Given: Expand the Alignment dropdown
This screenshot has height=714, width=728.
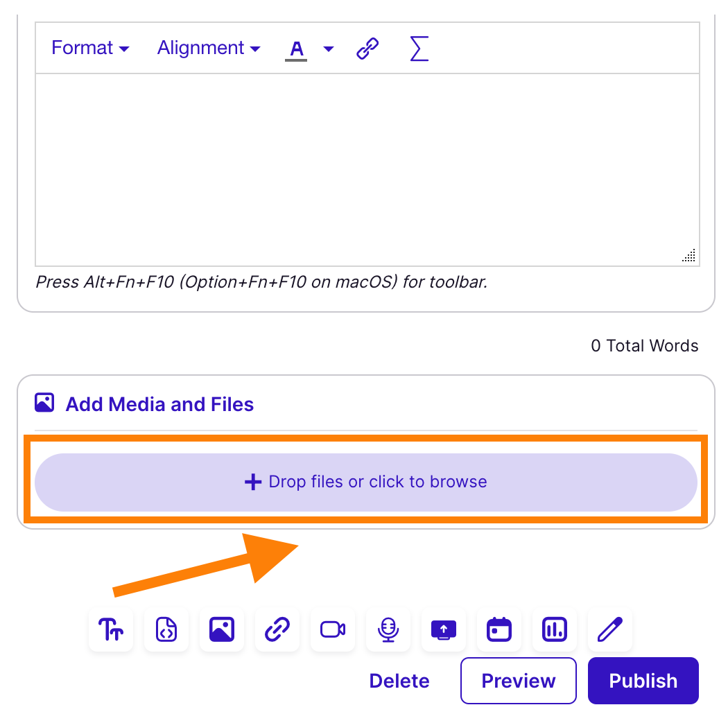Looking at the screenshot, I should point(209,48).
